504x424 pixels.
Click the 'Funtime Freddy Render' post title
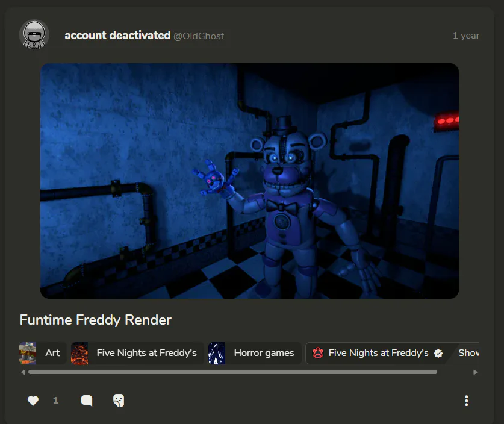96,320
